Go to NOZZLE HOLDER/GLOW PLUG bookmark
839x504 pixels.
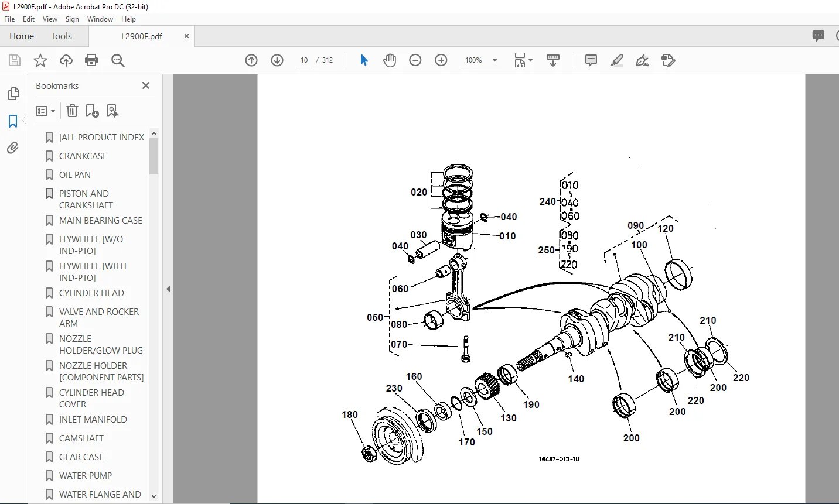point(101,344)
